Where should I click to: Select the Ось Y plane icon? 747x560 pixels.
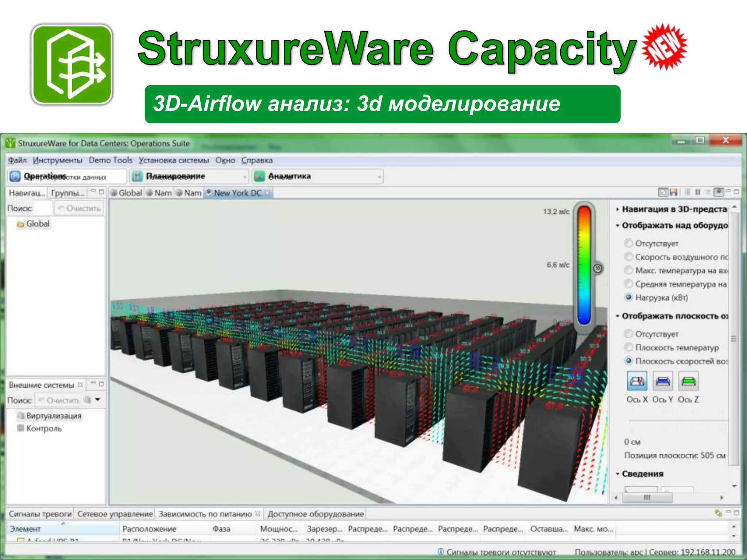662,381
